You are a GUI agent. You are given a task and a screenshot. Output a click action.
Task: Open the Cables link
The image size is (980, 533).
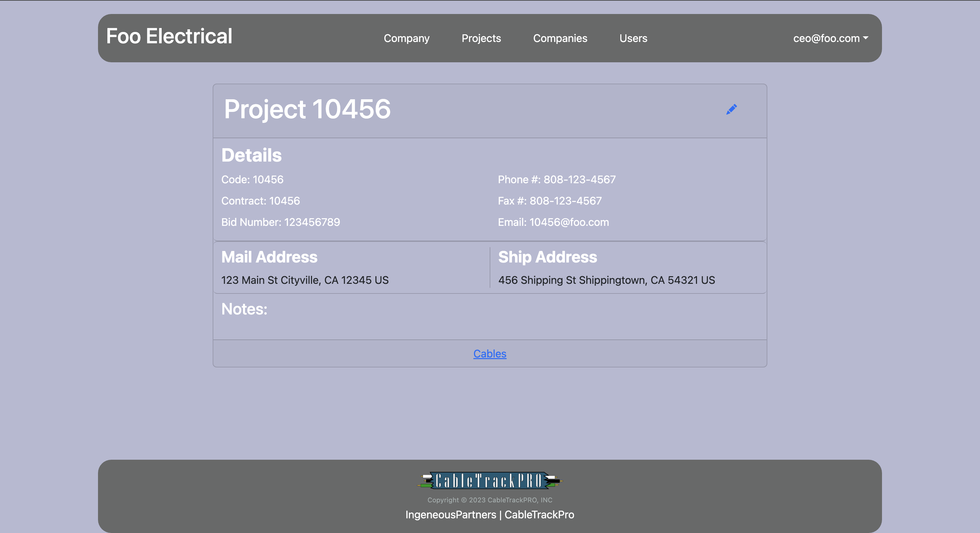[490, 353]
